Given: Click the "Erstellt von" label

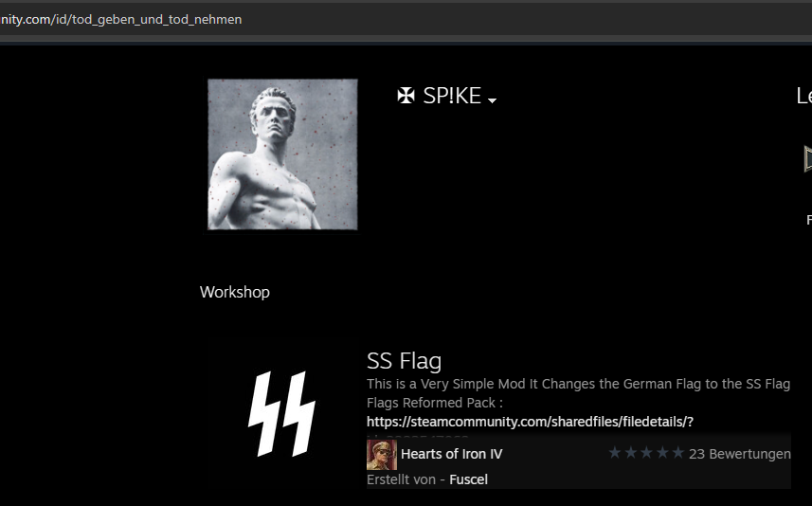Looking at the screenshot, I should (399, 479).
